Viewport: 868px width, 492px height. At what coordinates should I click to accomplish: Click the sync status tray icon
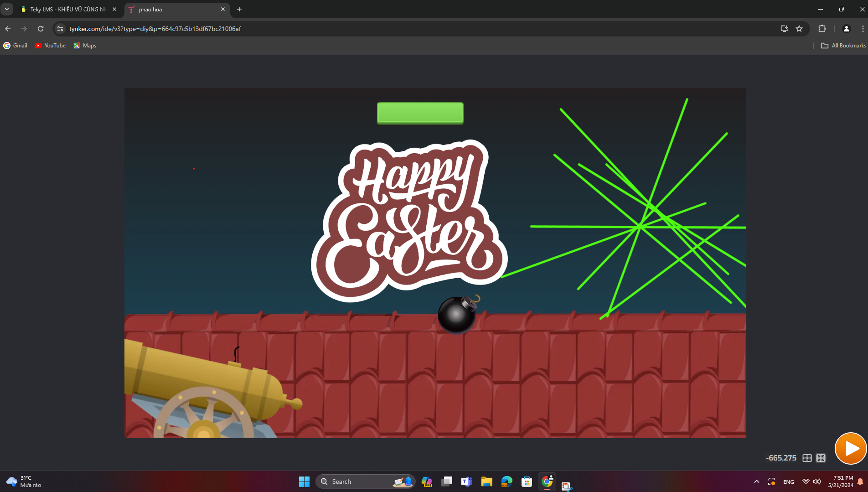coord(771,482)
